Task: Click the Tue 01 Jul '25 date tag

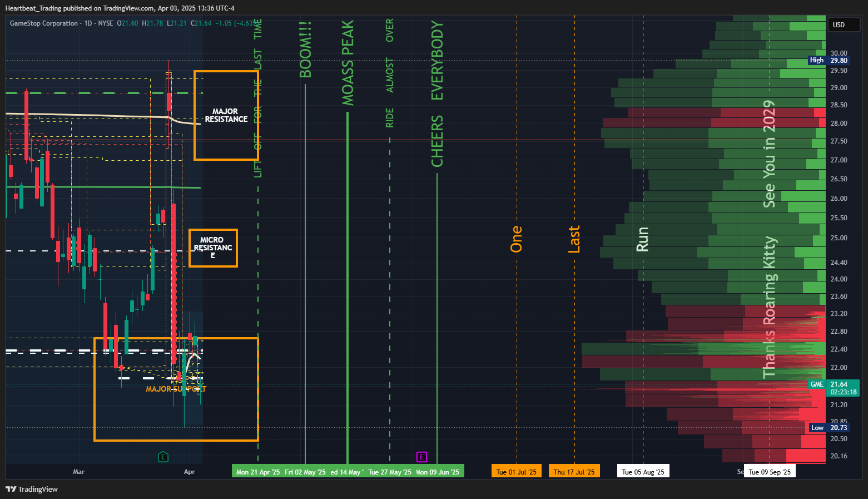Action: 517,472
